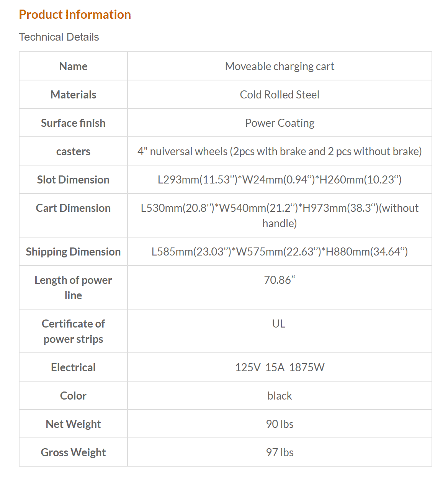The image size is (448, 480).
Task: Click the black color value
Action: 280,396
